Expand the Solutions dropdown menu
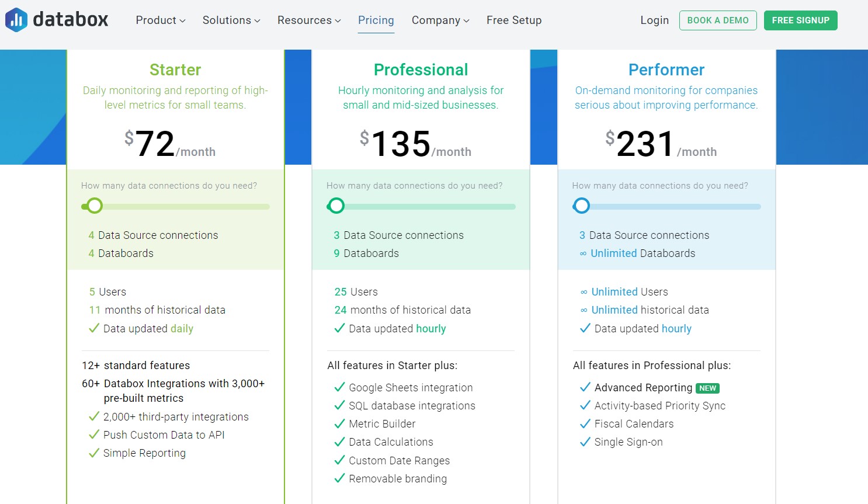The height and width of the screenshot is (504, 868). click(x=231, y=20)
